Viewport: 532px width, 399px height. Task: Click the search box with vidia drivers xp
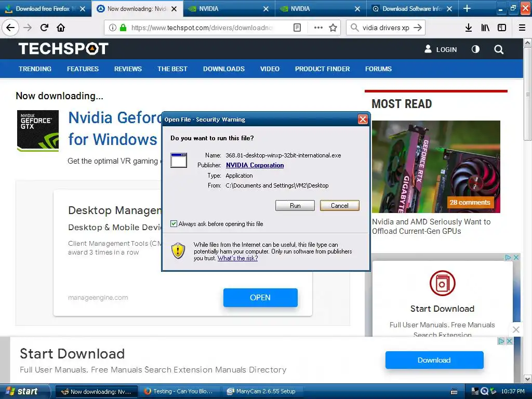pos(385,28)
